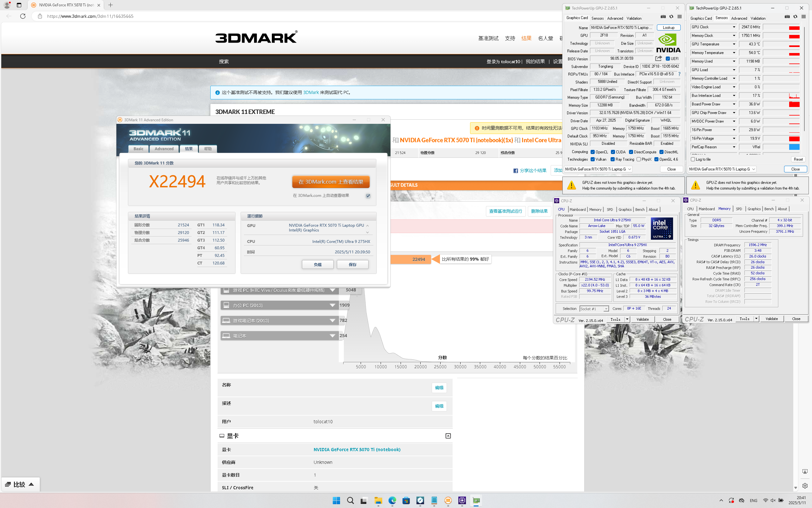Toggle the CUDA checkbox
This screenshot has height=508, width=812.
[x=613, y=152]
